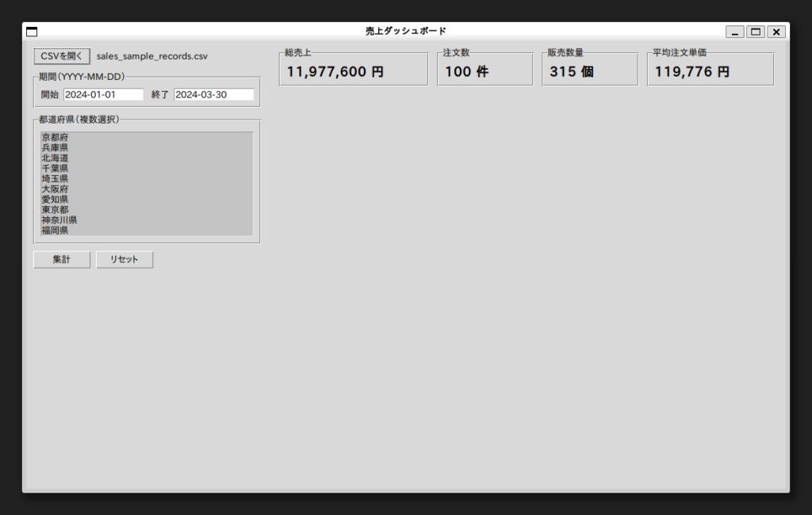Screen dimensions: 812x515
Task: Click the リセット button
Action: tap(124, 260)
